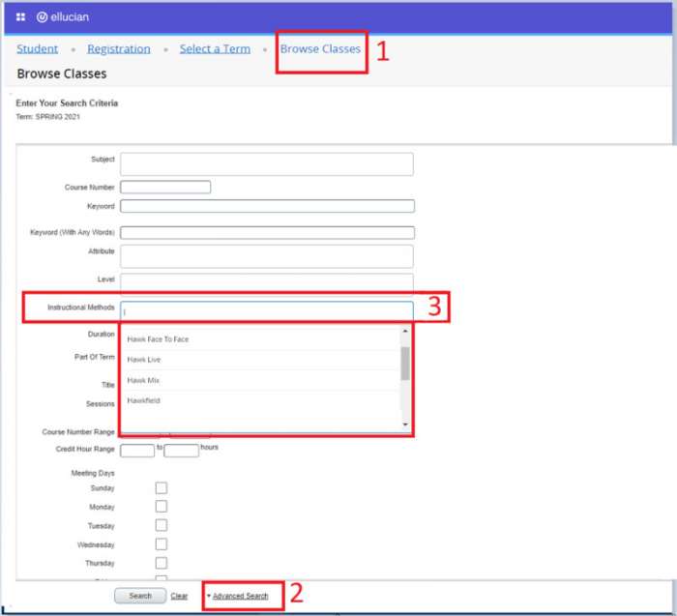
Task: Open the Registration breadcrumb link
Action: coord(118,48)
